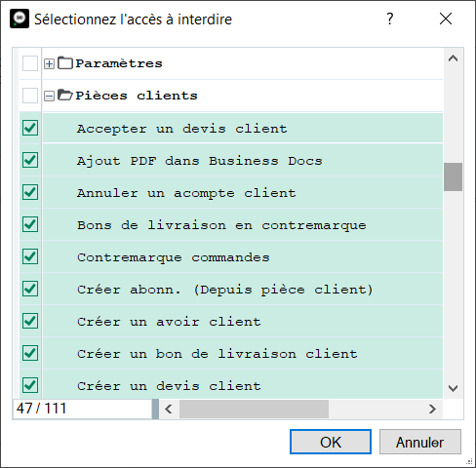Uncheck Créer un avoir client checkbox

coord(30,321)
